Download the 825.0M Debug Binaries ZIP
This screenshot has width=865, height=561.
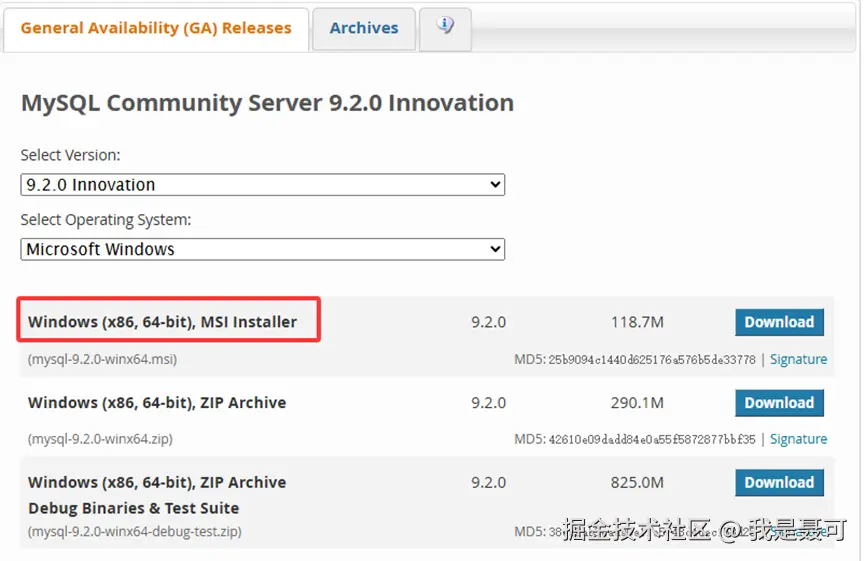point(779,483)
